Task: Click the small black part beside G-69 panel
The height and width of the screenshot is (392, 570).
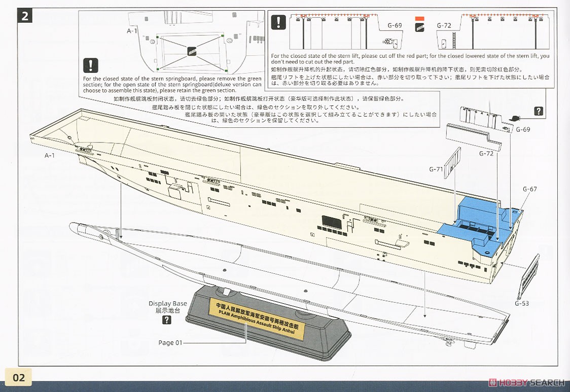Action: pos(515,118)
